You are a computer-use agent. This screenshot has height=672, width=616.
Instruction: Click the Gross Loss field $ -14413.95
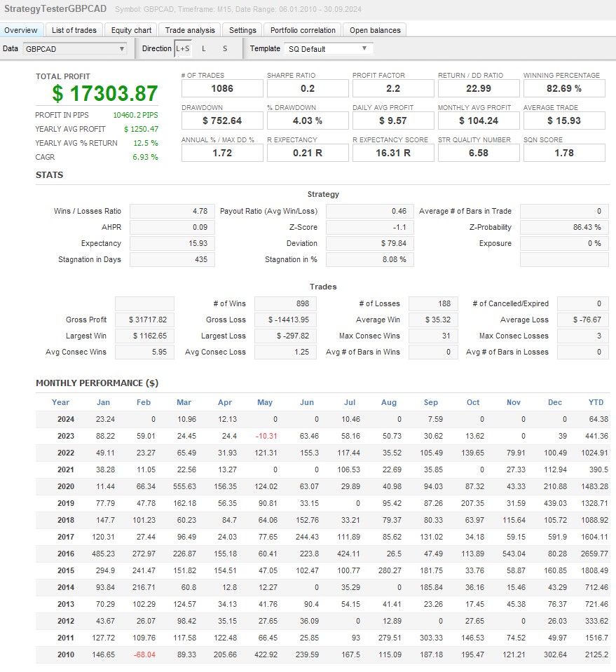click(x=285, y=320)
